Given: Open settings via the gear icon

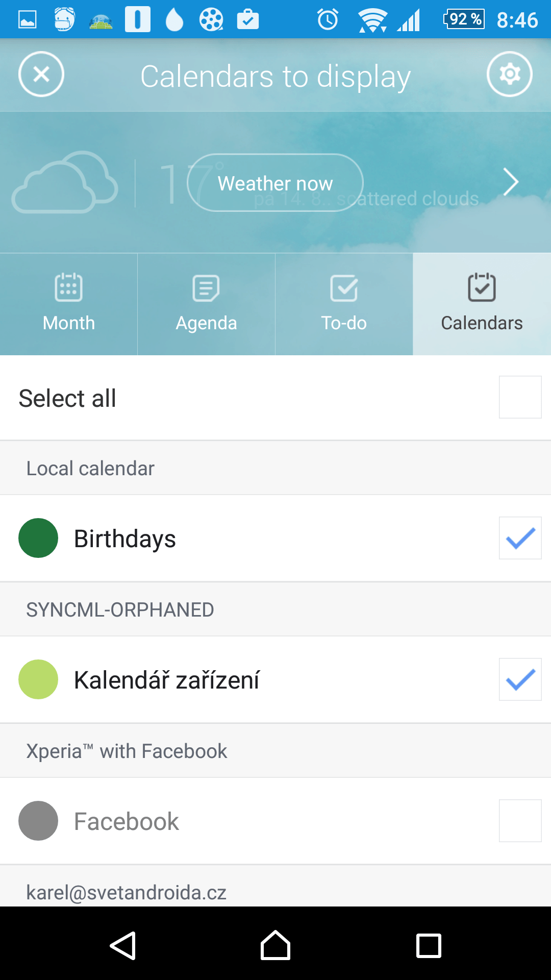Looking at the screenshot, I should tap(509, 75).
